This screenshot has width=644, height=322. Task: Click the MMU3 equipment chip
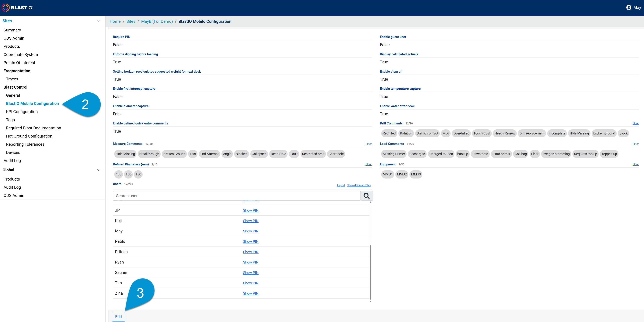(416, 174)
